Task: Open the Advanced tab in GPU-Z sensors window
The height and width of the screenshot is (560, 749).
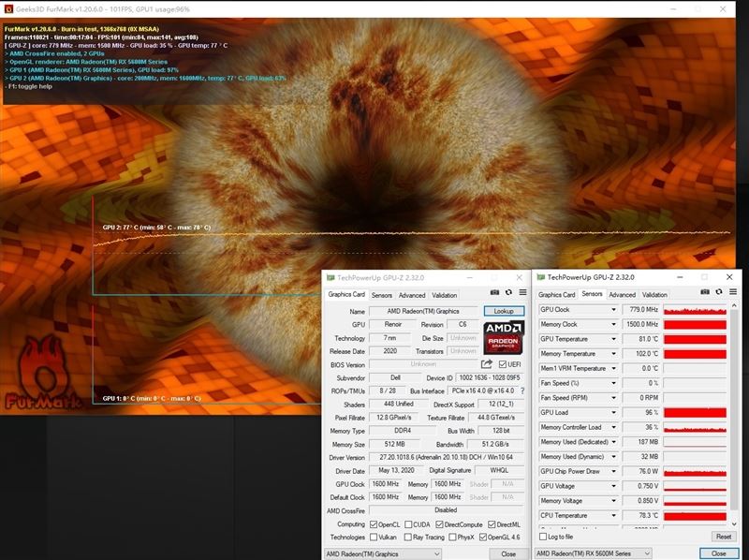Action: [x=622, y=295]
